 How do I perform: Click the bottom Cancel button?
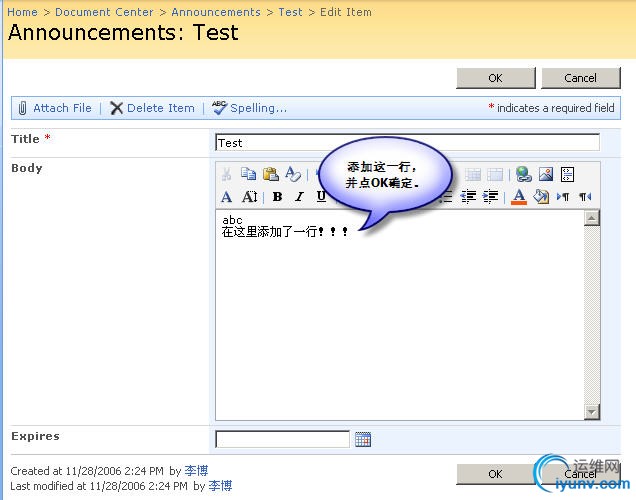tap(580, 474)
